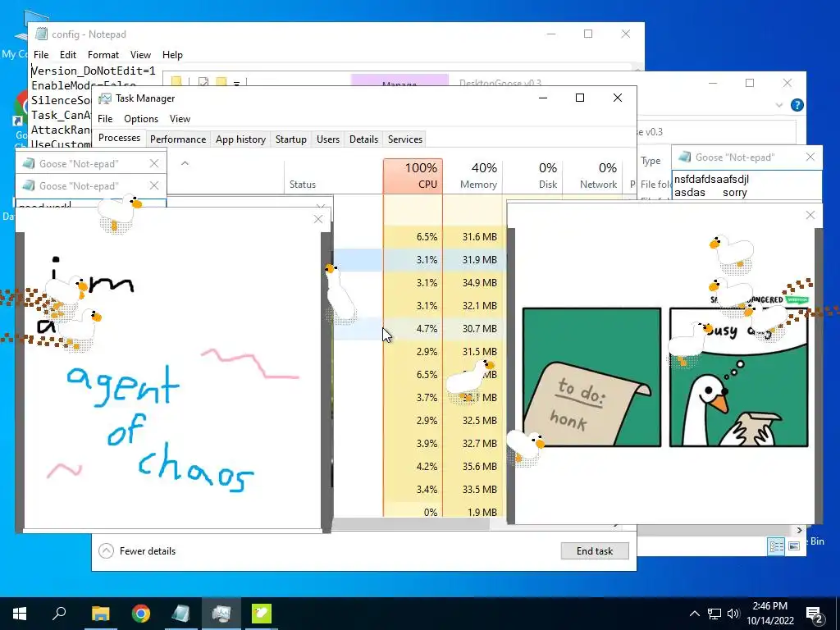Screen dimensions: 840x630
Task: Switch to the Performance tab
Action: coord(178,139)
